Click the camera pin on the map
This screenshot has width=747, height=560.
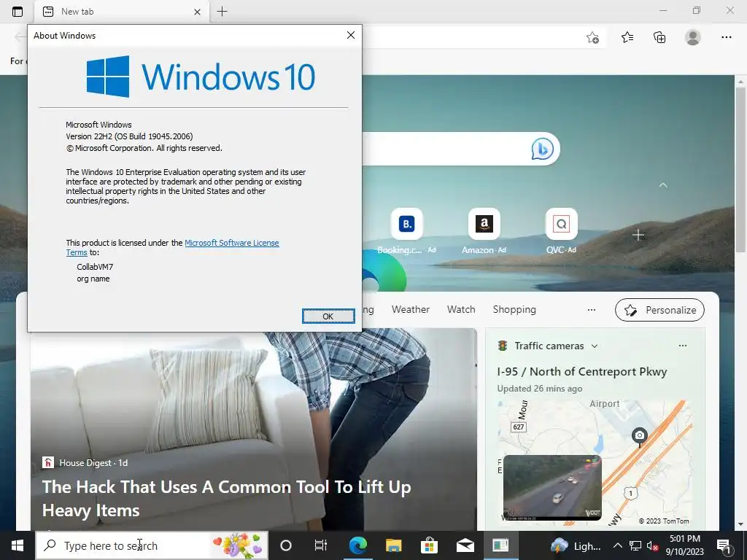click(x=639, y=436)
